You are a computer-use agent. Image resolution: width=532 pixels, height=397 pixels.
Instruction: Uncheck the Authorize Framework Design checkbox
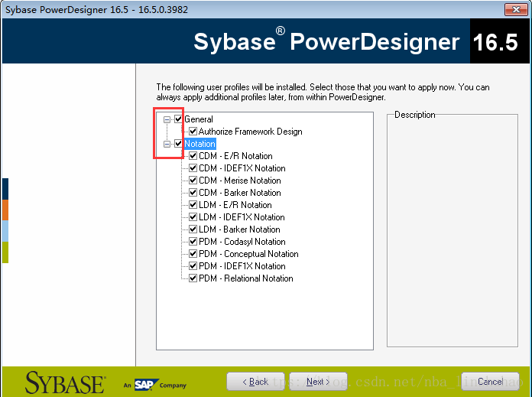[x=193, y=131]
